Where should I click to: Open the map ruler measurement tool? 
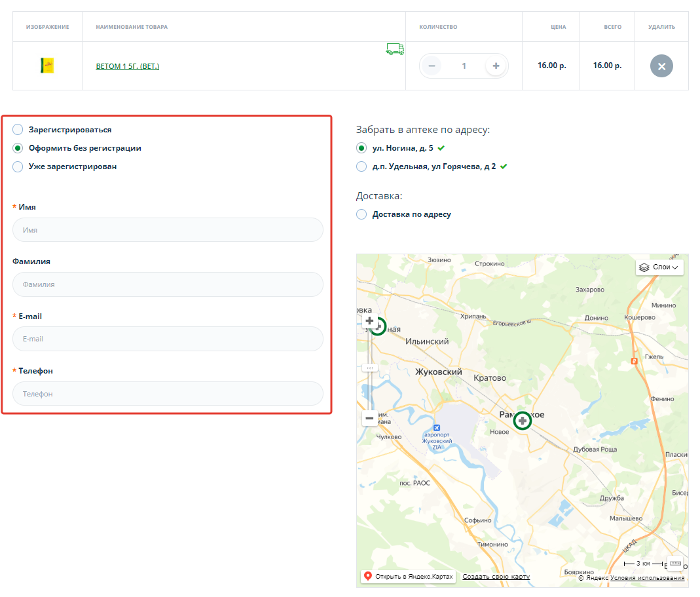pyautogui.click(x=676, y=564)
